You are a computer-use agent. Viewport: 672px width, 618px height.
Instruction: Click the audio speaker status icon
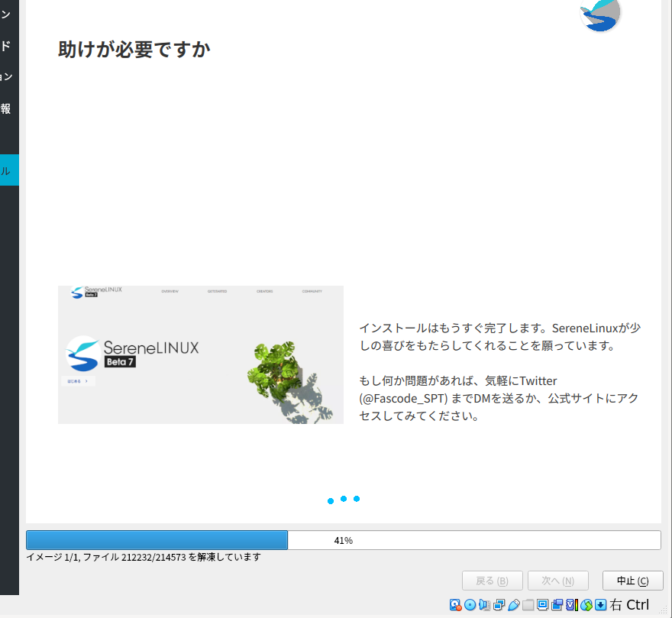click(484, 605)
